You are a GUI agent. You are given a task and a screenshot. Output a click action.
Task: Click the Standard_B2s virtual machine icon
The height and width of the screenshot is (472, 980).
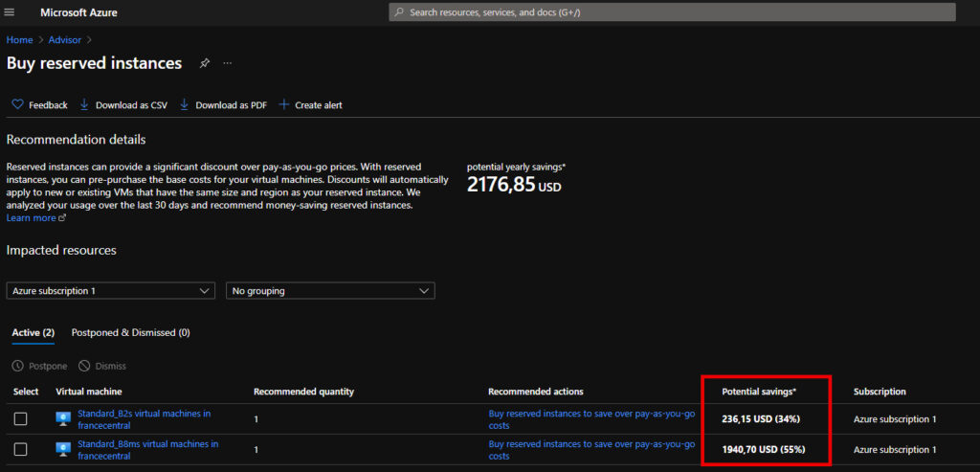click(63, 418)
